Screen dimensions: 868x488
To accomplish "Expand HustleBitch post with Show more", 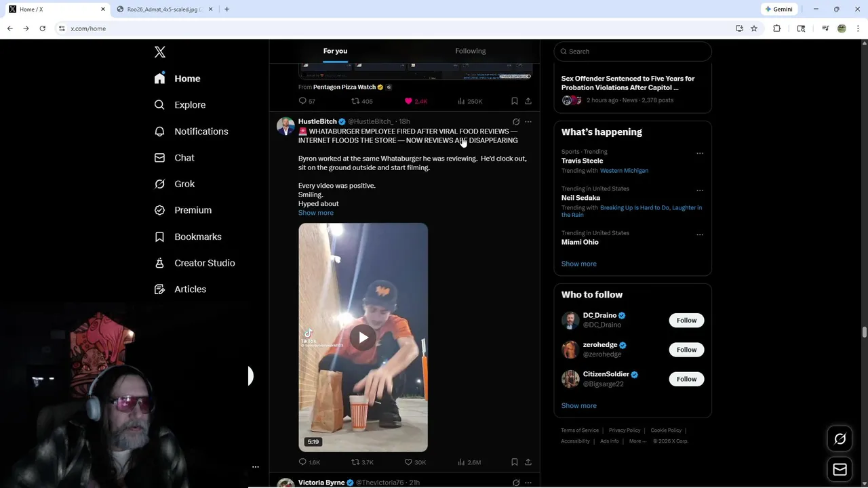I will (x=316, y=213).
